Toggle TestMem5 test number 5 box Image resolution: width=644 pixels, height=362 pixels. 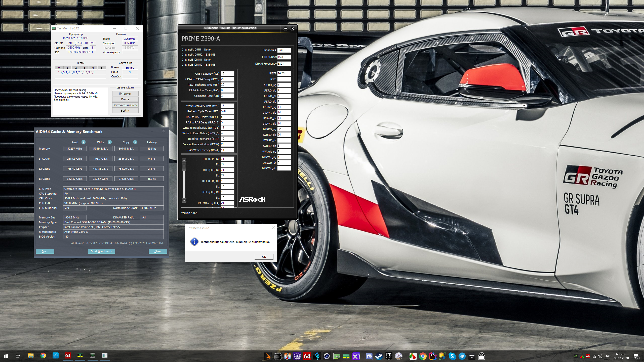tap(102, 68)
